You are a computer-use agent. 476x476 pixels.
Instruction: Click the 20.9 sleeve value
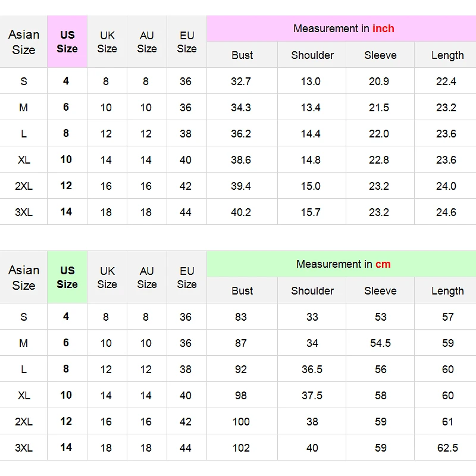point(379,82)
